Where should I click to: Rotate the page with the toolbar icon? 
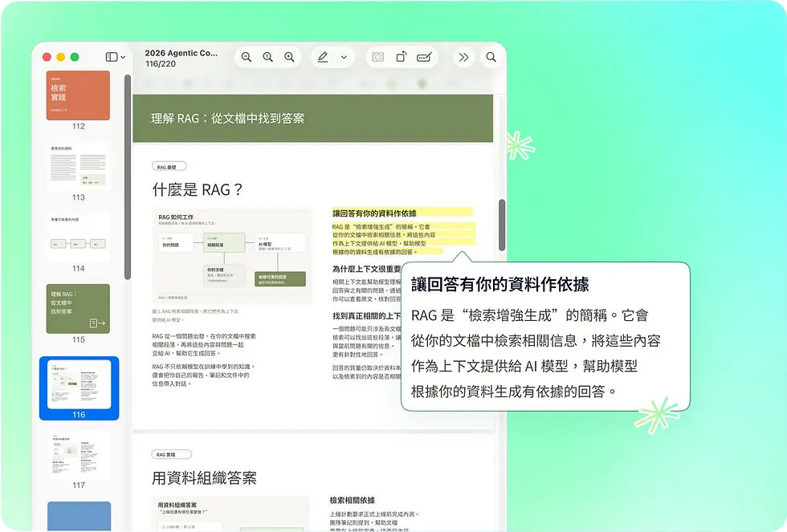pyautogui.click(x=401, y=57)
